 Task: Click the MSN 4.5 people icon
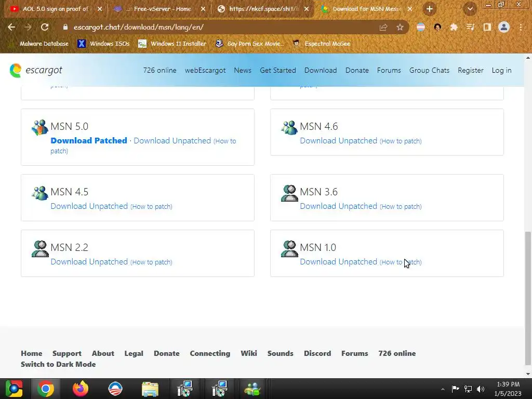(x=40, y=193)
